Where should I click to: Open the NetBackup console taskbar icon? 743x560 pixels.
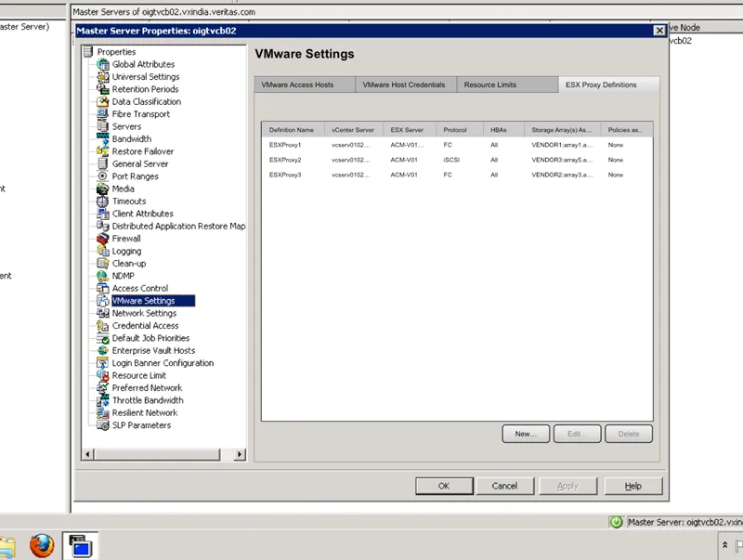click(80, 545)
